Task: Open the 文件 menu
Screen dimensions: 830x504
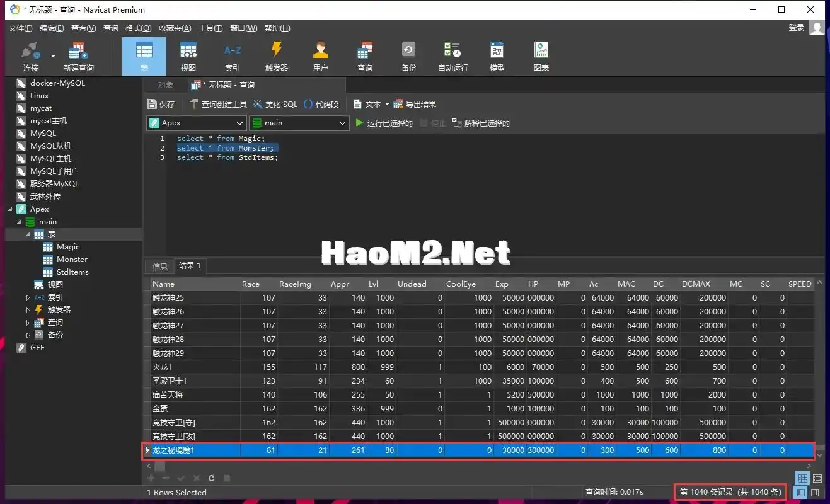Action: point(20,28)
